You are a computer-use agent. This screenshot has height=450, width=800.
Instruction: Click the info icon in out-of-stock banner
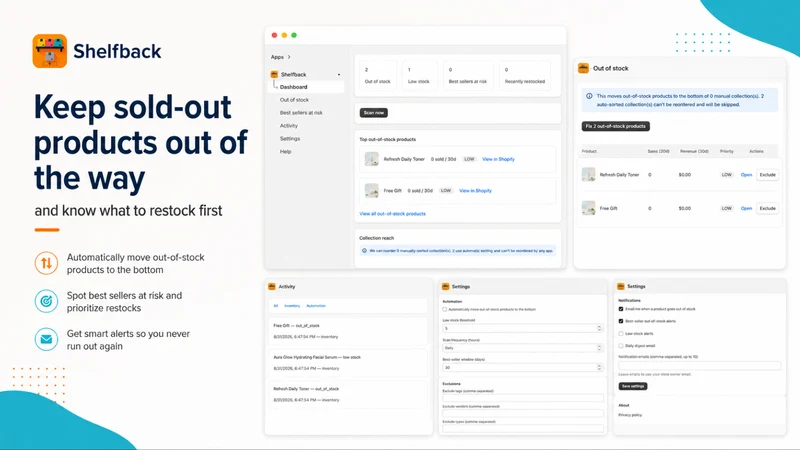[589, 96]
